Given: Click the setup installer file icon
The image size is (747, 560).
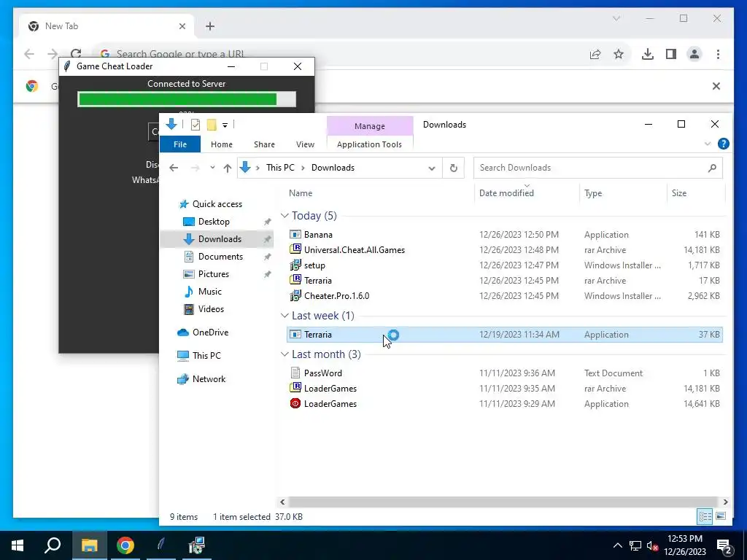Looking at the screenshot, I should (295, 265).
